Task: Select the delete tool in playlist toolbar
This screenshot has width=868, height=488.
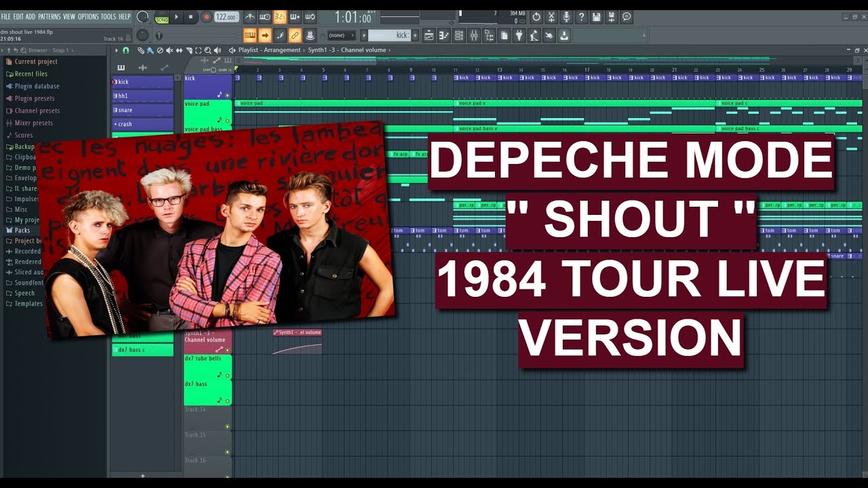Action: pyautogui.click(x=159, y=50)
